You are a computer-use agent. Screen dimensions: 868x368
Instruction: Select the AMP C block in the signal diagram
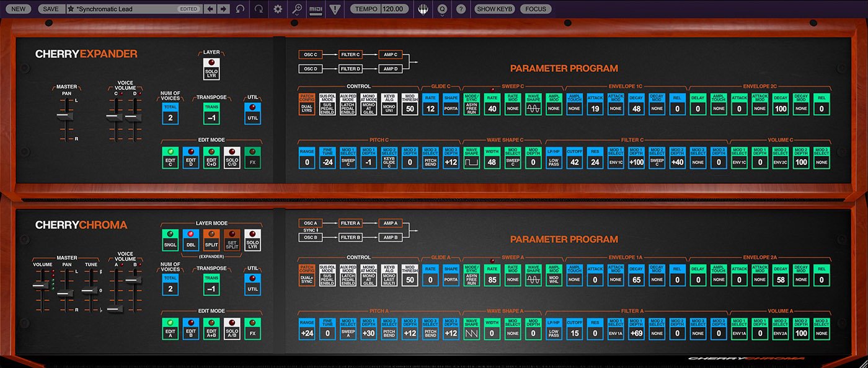point(391,55)
